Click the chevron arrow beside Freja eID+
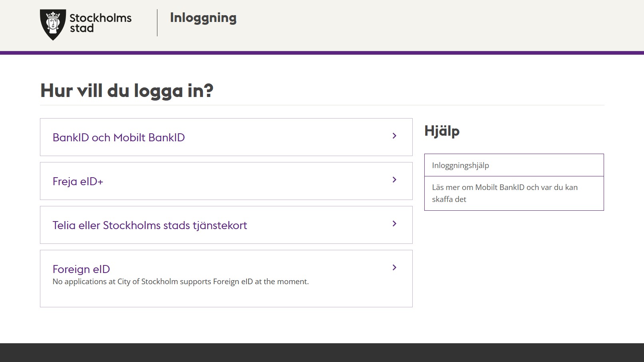This screenshot has width=644, height=362. point(394,180)
